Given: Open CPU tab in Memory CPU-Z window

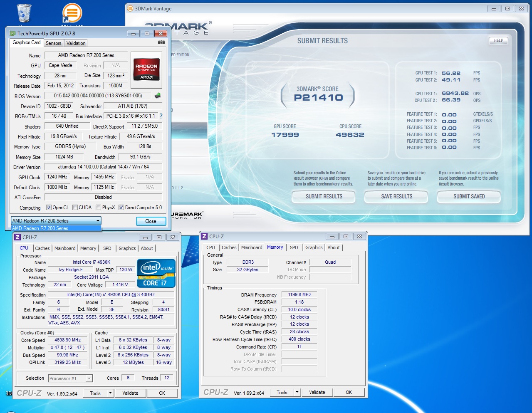Looking at the screenshot, I should 211,247.
